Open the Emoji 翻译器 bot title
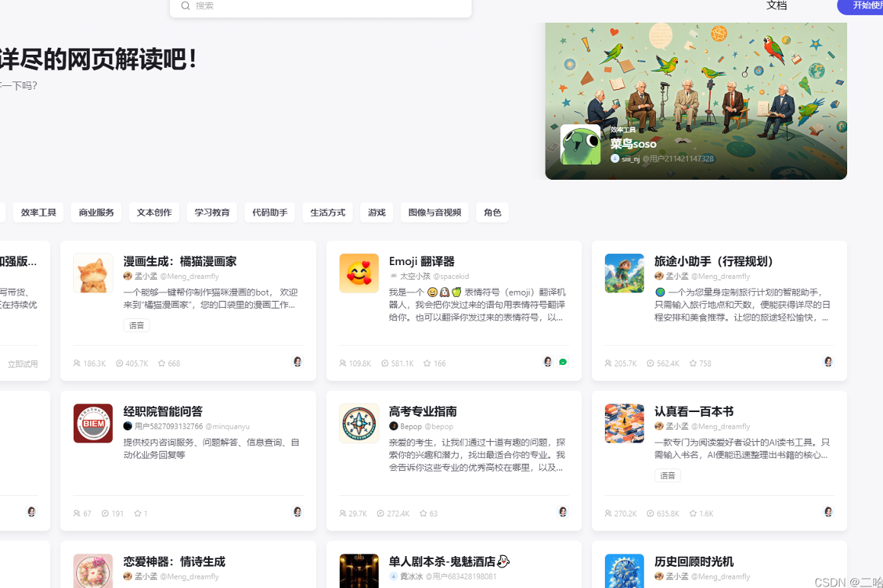 coord(422,261)
